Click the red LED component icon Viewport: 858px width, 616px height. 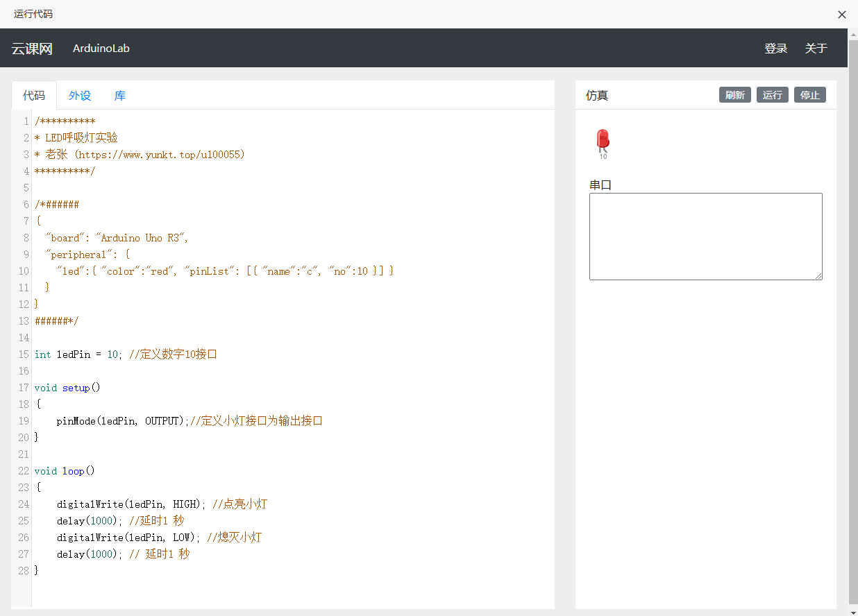point(603,140)
